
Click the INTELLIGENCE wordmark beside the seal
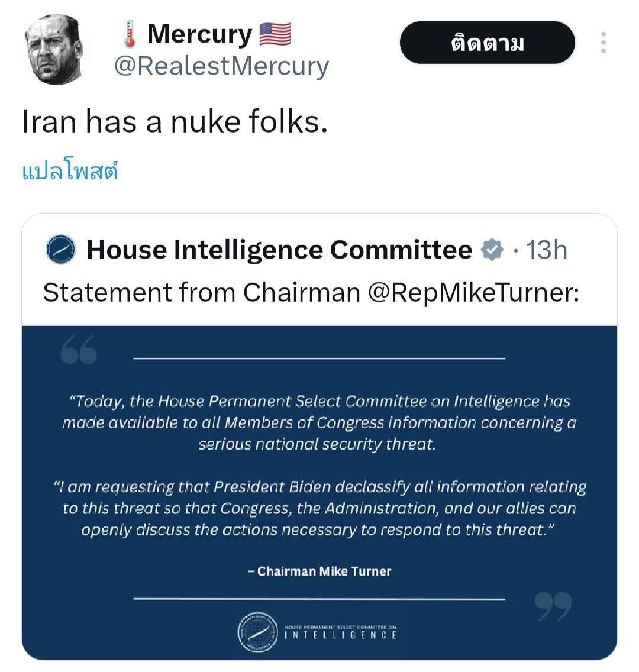(341, 635)
